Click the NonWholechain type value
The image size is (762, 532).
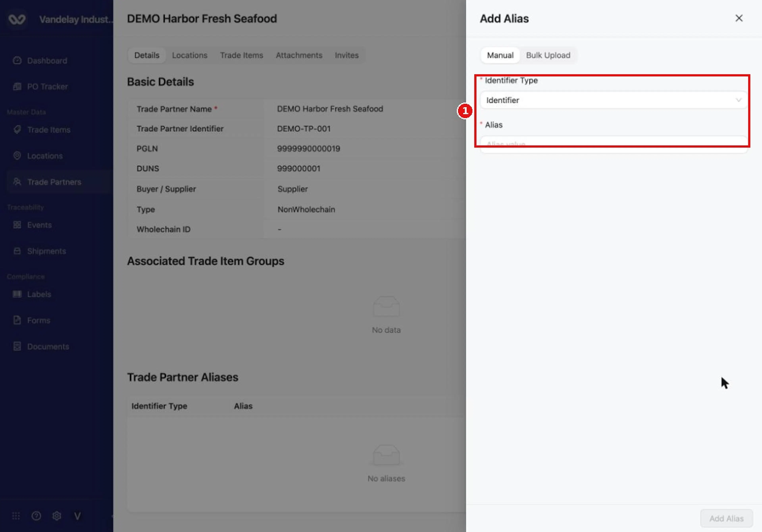(306, 209)
